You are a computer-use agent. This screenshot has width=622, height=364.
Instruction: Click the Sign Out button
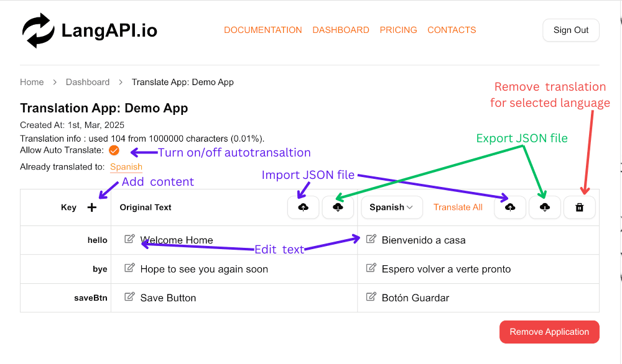[571, 30]
